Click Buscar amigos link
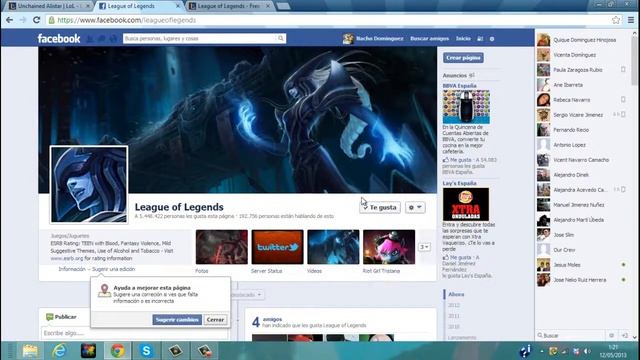Screen dimensions: 640x360 coord(429,38)
